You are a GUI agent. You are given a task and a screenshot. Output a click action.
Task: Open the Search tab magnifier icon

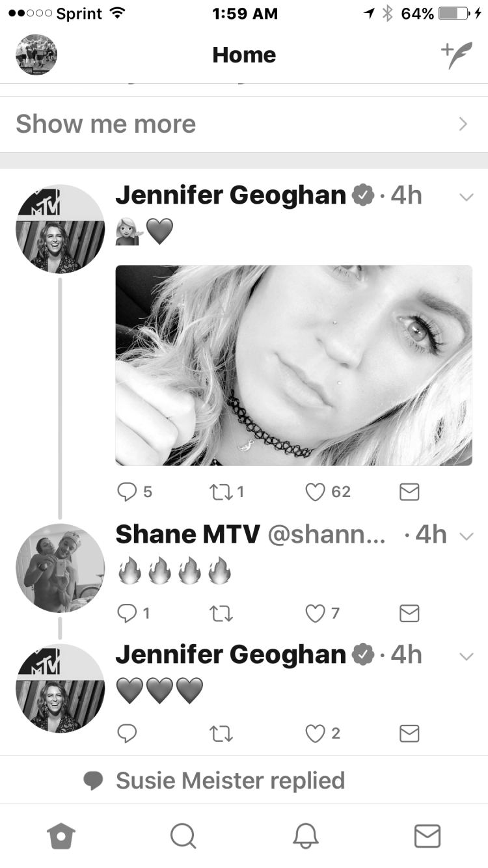pyautogui.click(x=183, y=835)
